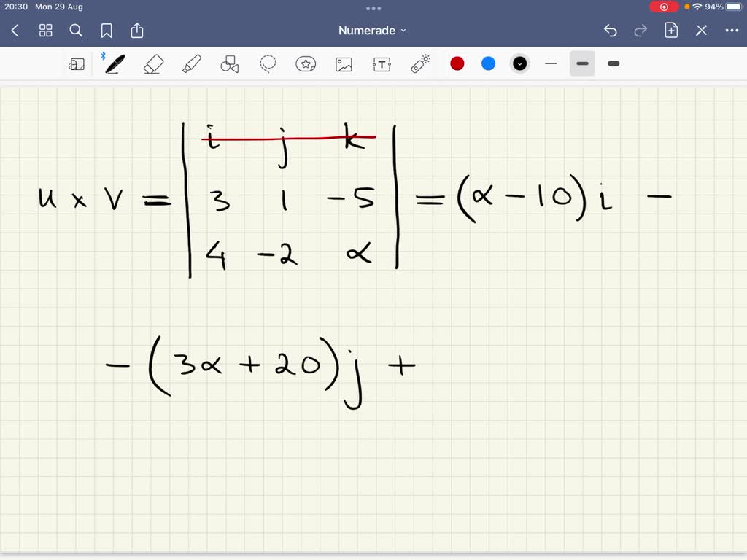This screenshot has width=747, height=560.
Task: Undo the last pen stroke
Action: (x=611, y=30)
